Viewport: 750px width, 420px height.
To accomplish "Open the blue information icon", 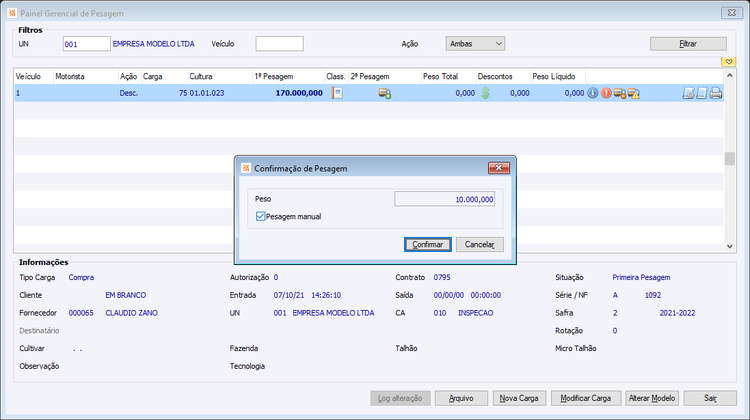I will pos(593,93).
